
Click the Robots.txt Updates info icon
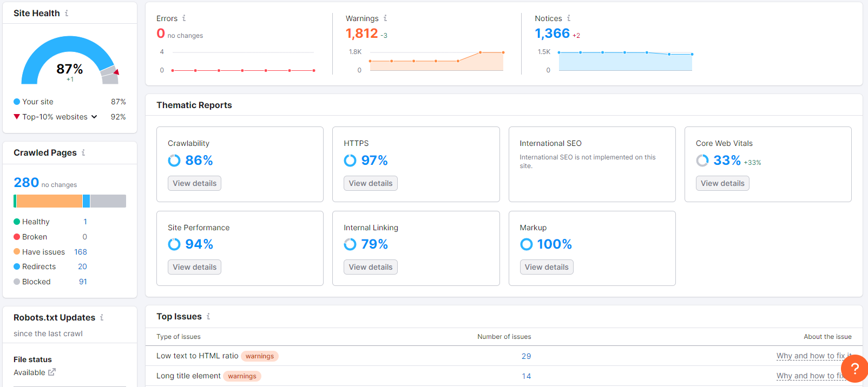click(x=102, y=318)
